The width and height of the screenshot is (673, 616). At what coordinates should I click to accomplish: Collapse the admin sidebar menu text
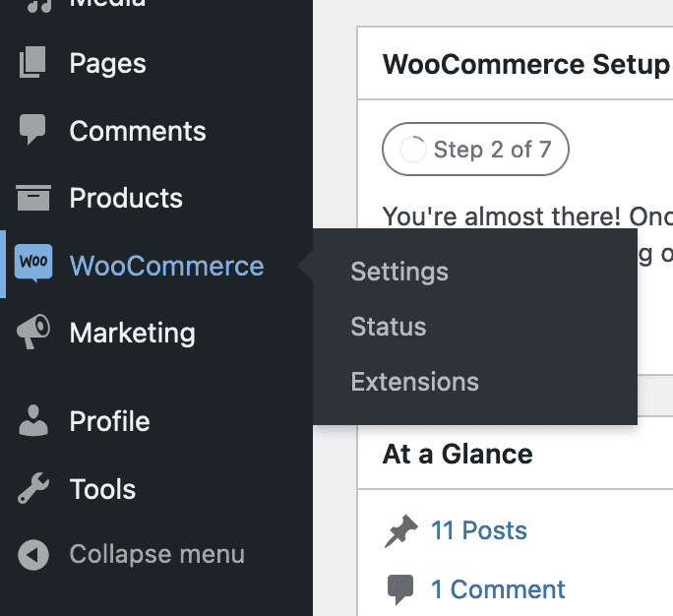[156, 555]
